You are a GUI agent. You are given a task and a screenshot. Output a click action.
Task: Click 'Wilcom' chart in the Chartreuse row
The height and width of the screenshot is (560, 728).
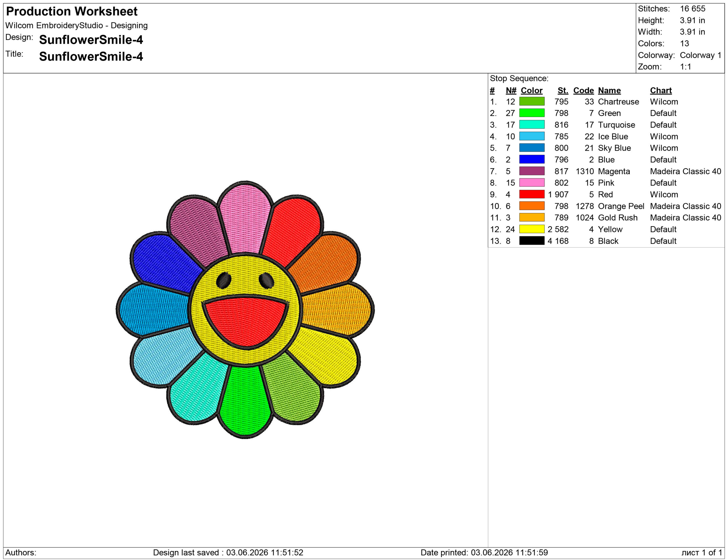pos(664,101)
